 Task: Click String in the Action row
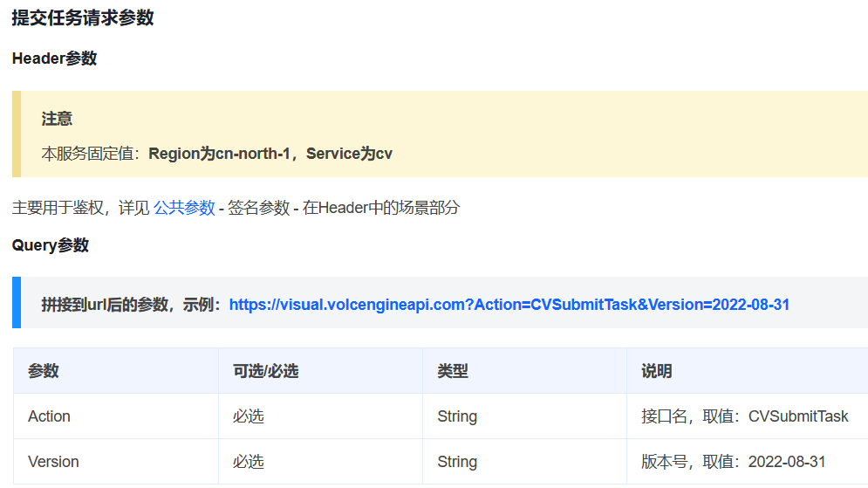tap(457, 416)
